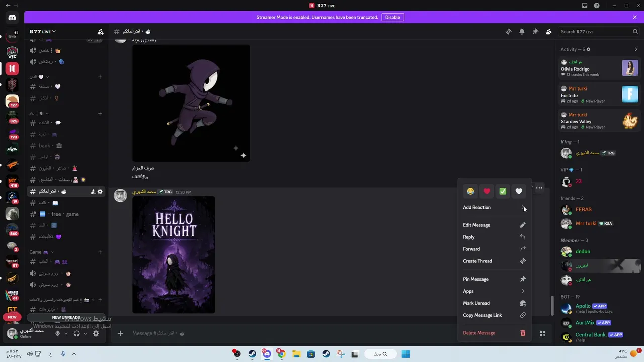Open dndon member profile
Image resolution: width=644 pixels, height=362 pixels.
coord(599,251)
